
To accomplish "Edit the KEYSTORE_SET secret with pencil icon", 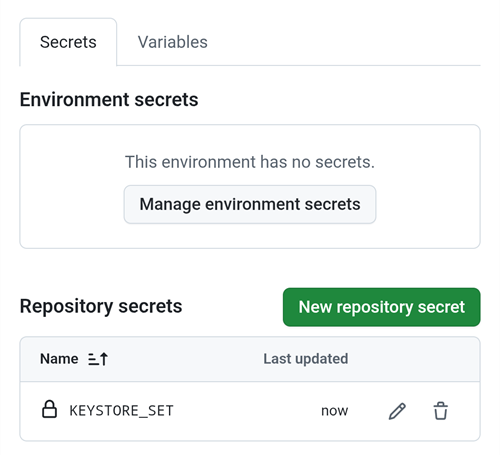I will pyautogui.click(x=397, y=411).
